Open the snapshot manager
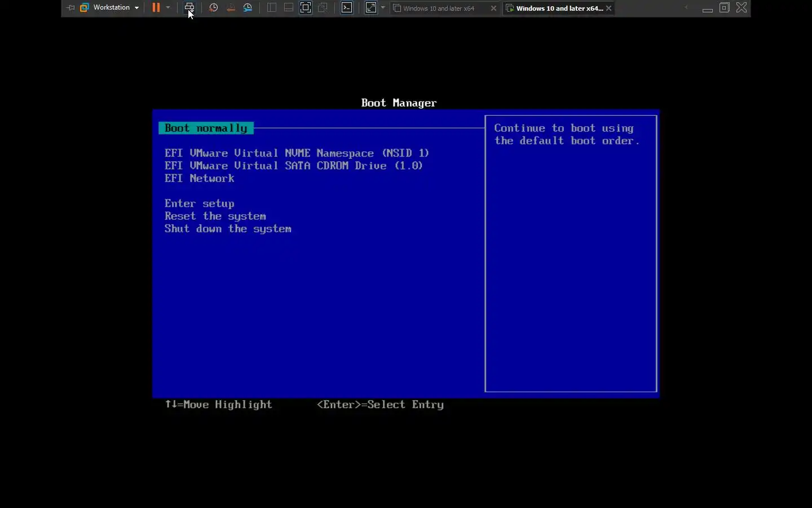 point(248,8)
